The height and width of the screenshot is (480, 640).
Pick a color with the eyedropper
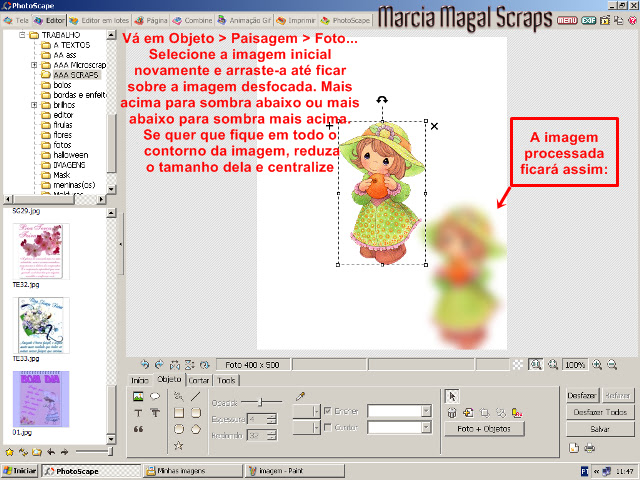point(300,396)
